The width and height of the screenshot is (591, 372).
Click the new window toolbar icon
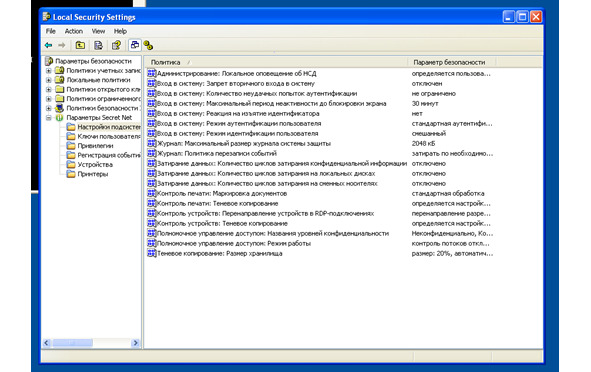point(135,45)
